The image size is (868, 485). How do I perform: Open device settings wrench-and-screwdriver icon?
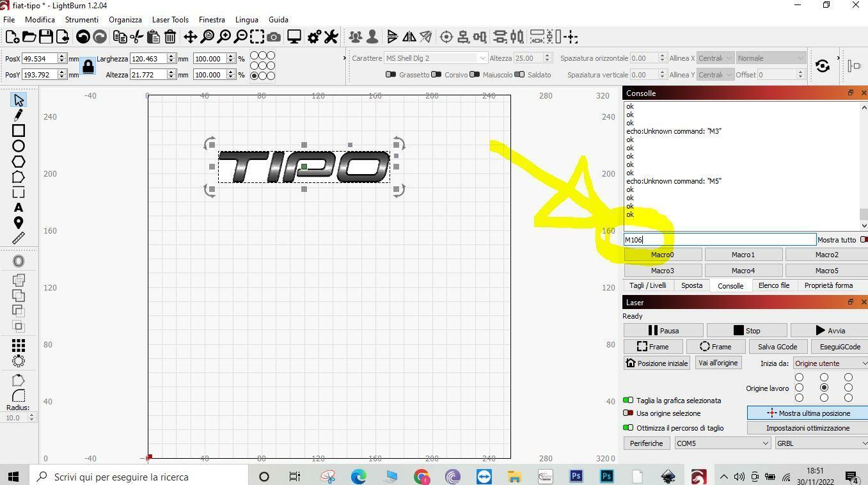coord(331,37)
